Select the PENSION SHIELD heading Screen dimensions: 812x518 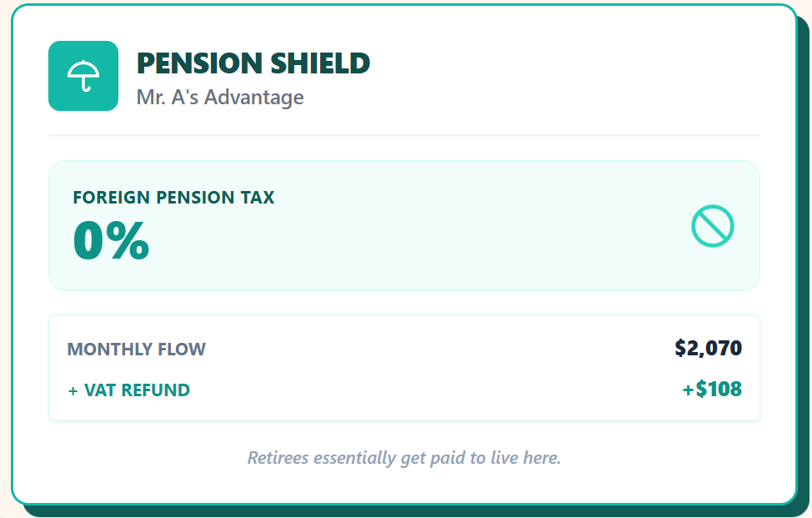[253, 63]
